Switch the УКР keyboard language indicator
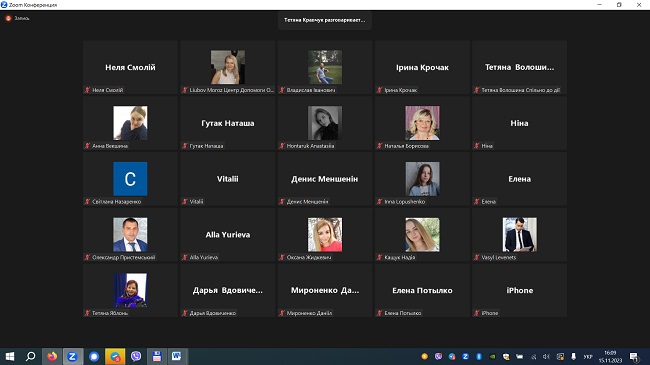 click(588, 356)
